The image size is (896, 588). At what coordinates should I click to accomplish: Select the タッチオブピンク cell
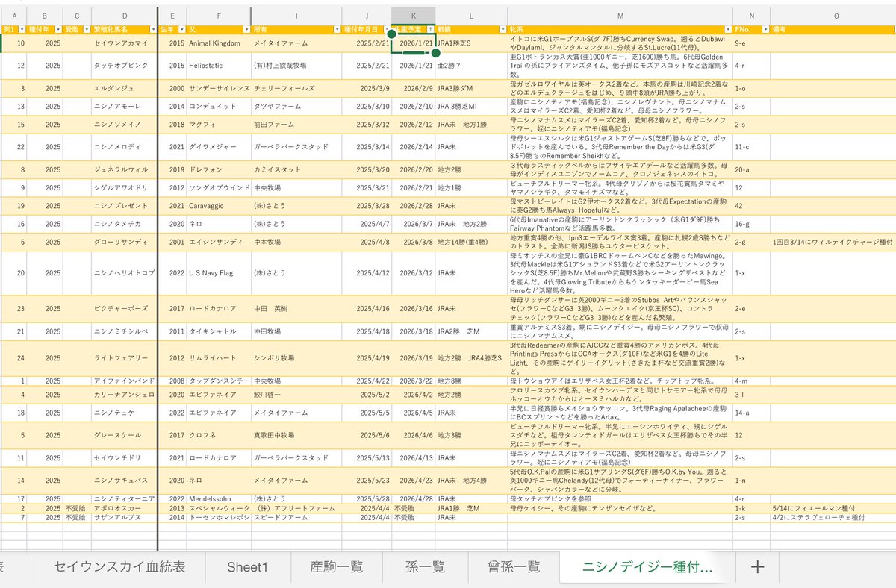click(124, 66)
